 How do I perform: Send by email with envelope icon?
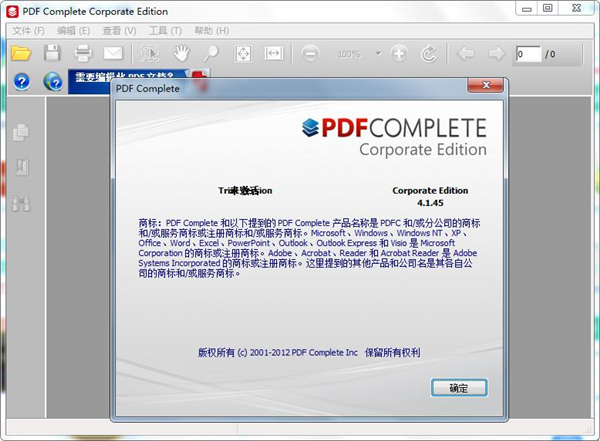pos(113,53)
